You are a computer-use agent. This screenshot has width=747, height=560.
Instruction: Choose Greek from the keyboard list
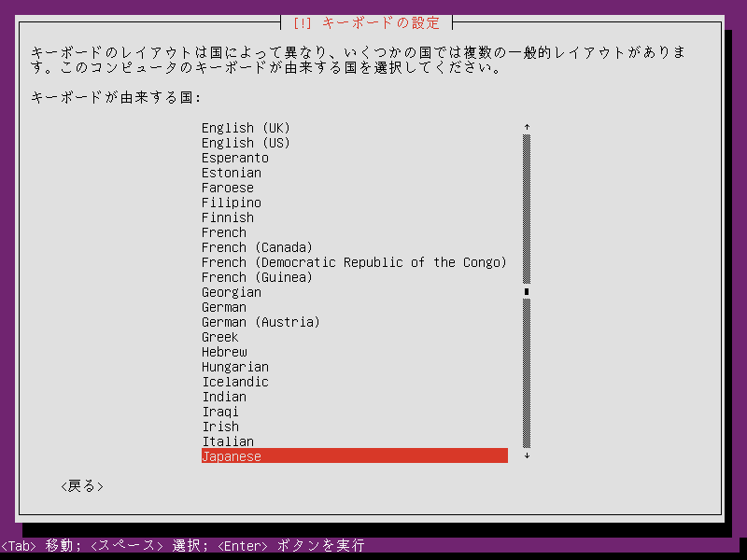click(x=219, y=337)
